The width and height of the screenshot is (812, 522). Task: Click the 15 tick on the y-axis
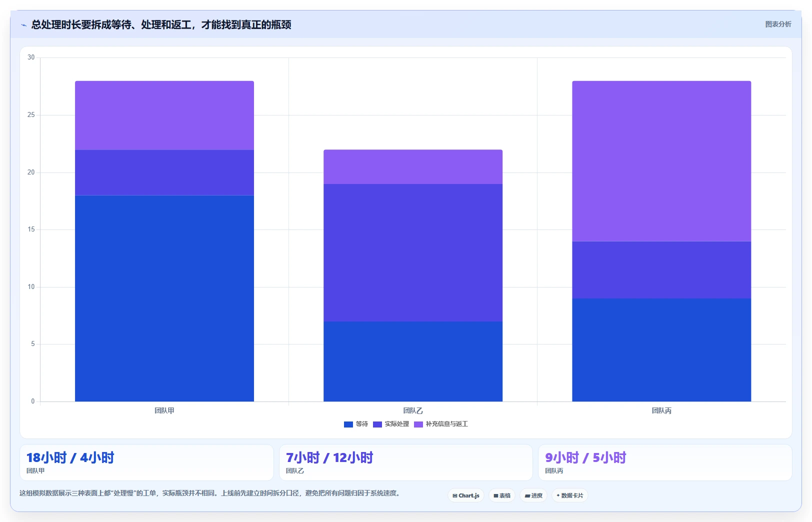tap(31, 229)
